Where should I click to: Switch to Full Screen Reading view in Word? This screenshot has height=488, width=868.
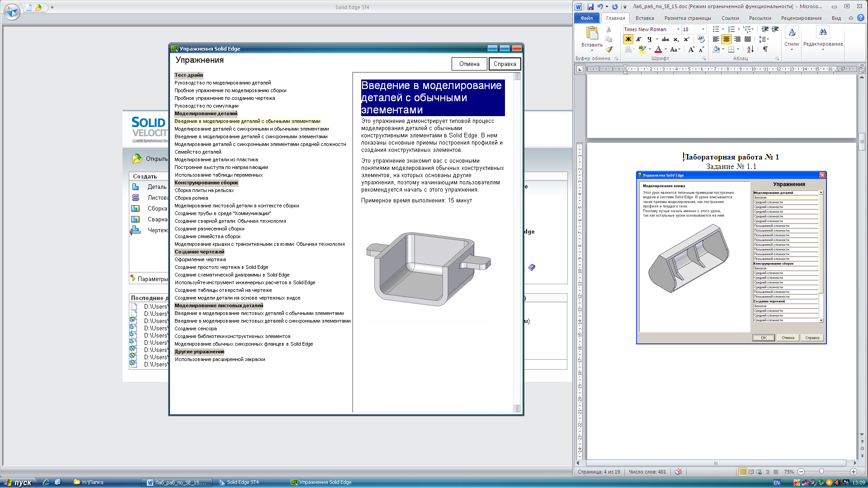point(751,472)
